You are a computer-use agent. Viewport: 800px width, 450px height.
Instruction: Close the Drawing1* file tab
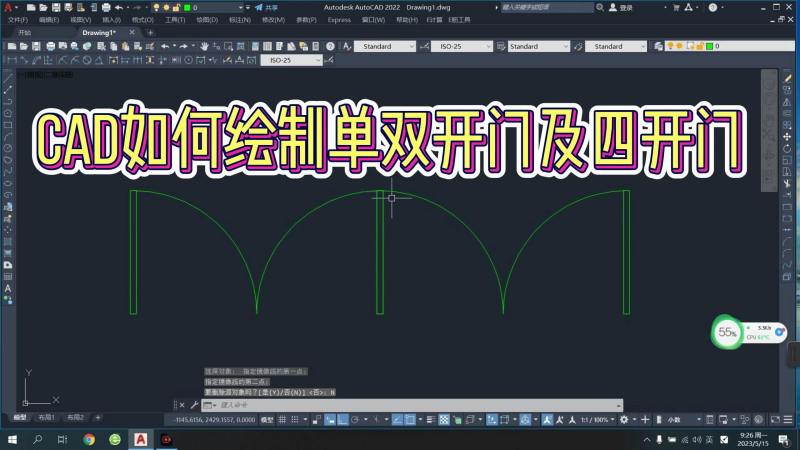132,32
